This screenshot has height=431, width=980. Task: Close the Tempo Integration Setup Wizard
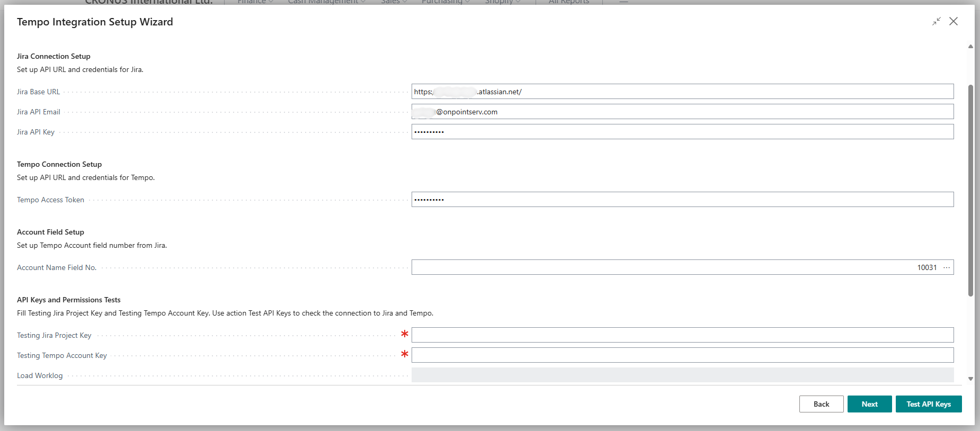click(954, 21)
